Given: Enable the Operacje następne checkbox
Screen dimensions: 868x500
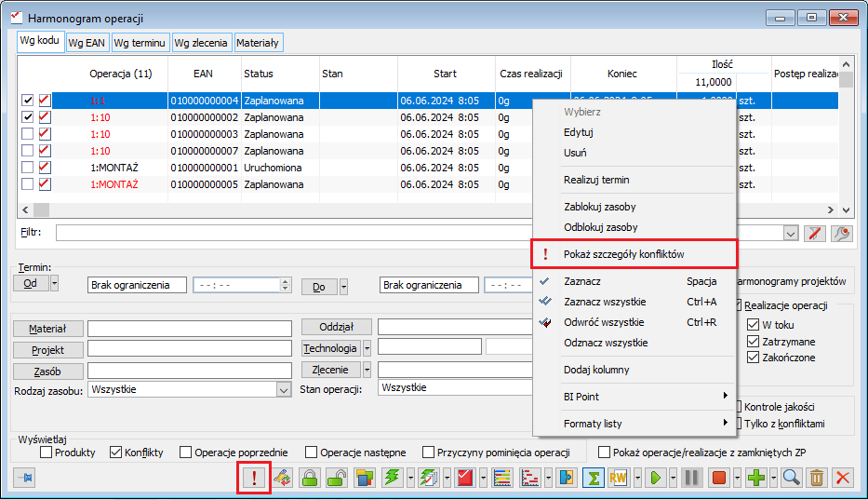Looking at the screenshot, I should coord(312,453).
